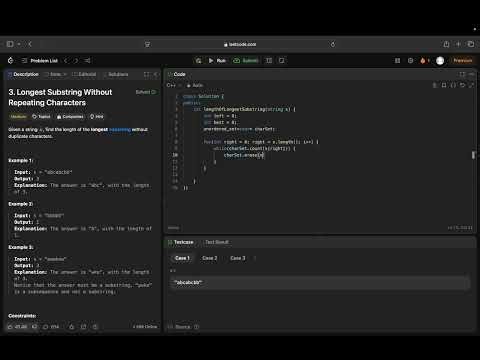The width and height of the screenshot is (480, 360).
Task: Enter fullscreen editor icon
Action: pos(471,85)
